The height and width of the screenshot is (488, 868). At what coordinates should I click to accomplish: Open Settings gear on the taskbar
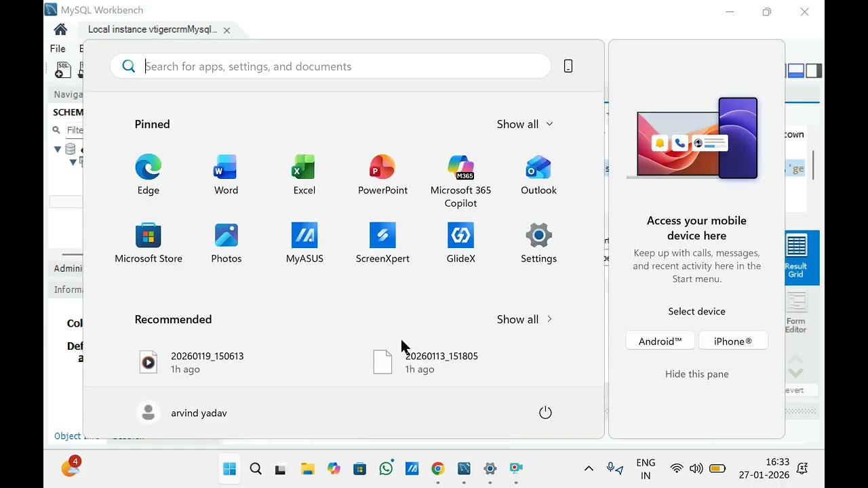coord(490,468)
